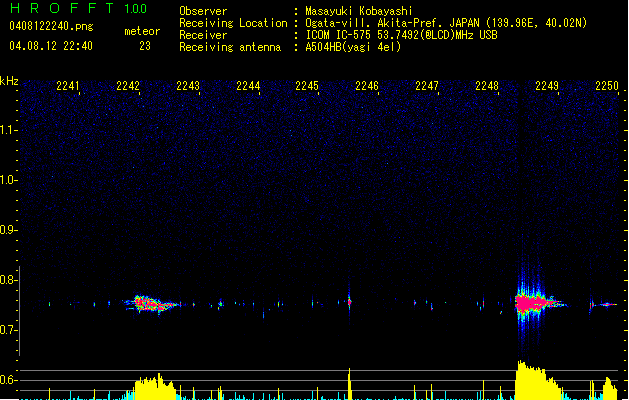Viewport: 629px width, 400px height.
Task: Click the HROFFT 1.0.0 title text
Action: coord(79,8)
